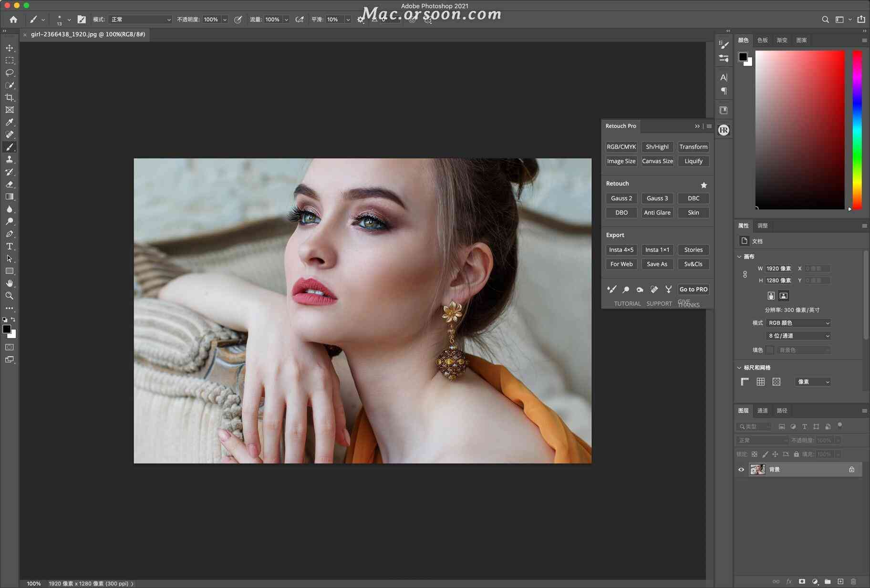Select the Eraser tool
Screen dimensions: 870x588
tap(10, 184)
